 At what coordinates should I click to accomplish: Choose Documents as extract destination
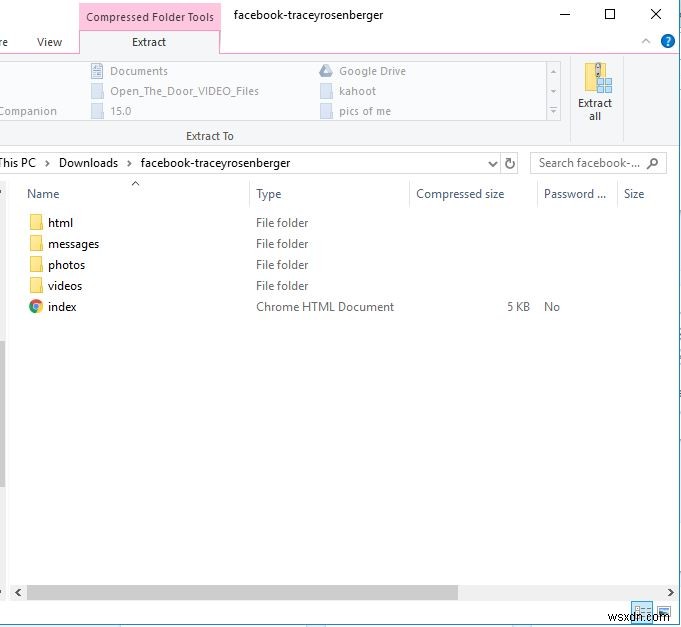[129, 71]
